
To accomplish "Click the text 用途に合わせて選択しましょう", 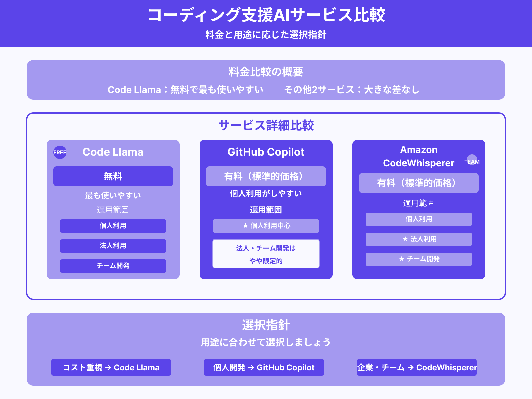I will pos(266,342).
